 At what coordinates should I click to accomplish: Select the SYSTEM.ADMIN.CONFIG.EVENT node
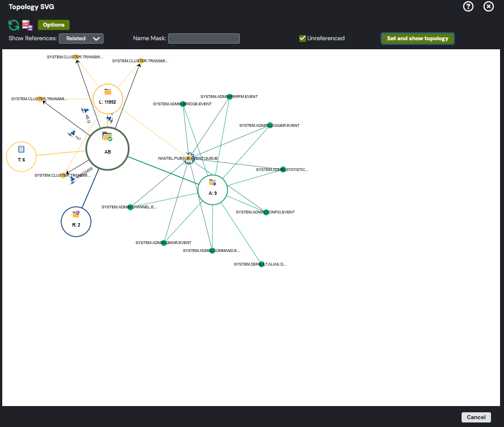[266, 212]
